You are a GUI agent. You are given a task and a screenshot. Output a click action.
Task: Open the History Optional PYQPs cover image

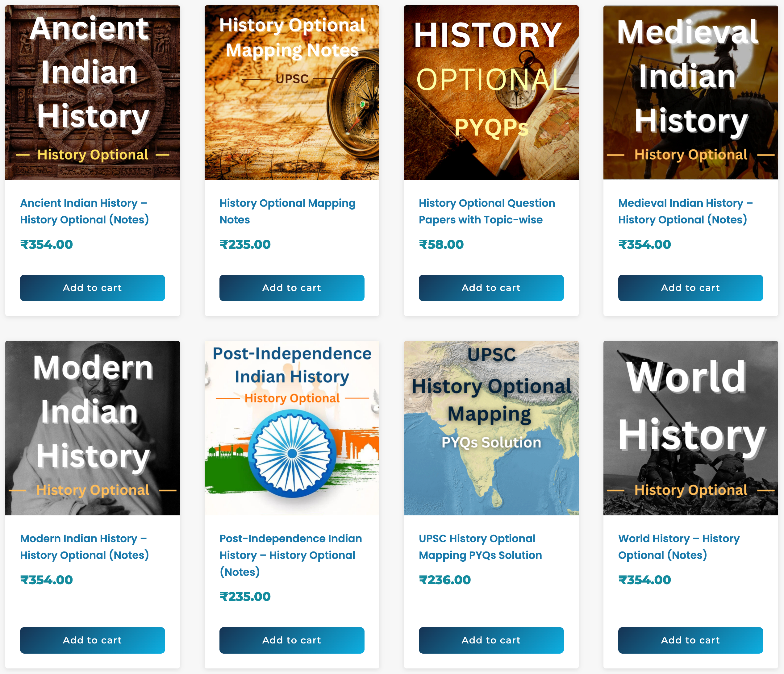[491, 92]
